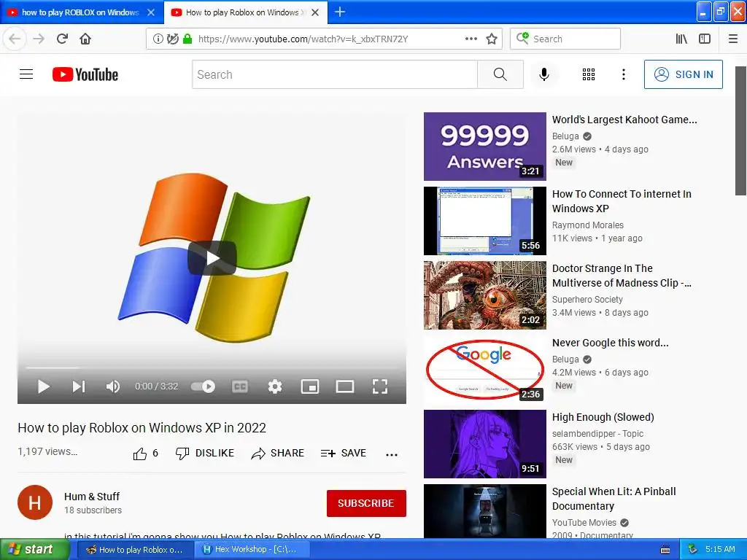Go back with the browser back arrow
The height and width of the screenshot is (560, 747).
click(x=15, y=39)
